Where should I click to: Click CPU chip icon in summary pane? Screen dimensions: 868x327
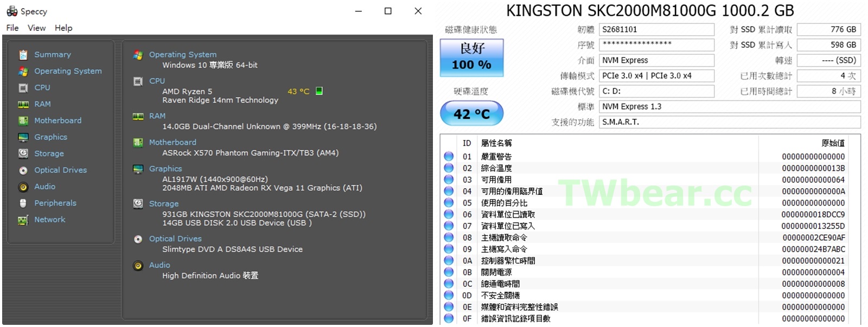138,81
